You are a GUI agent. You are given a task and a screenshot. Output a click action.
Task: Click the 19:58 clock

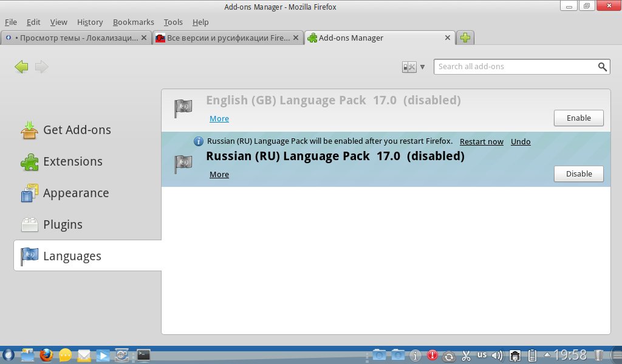[x=570, y=355]
